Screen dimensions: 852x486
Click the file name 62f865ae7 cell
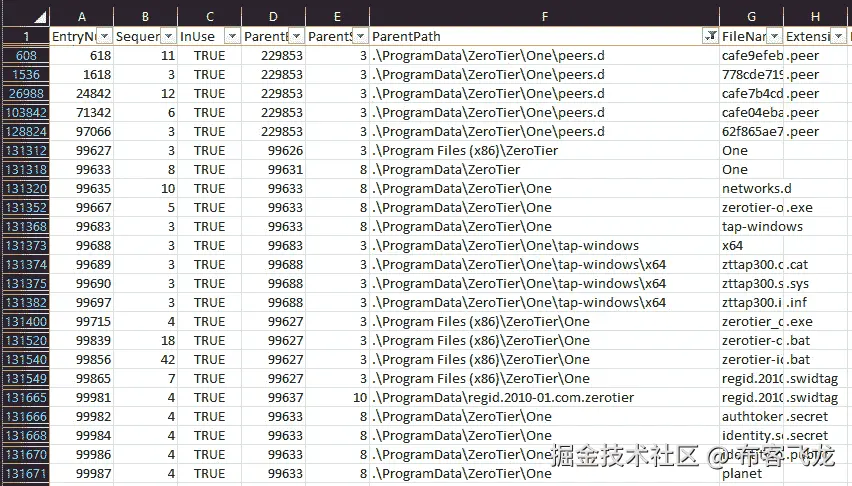pyautogui.click(x=751, y=132)
